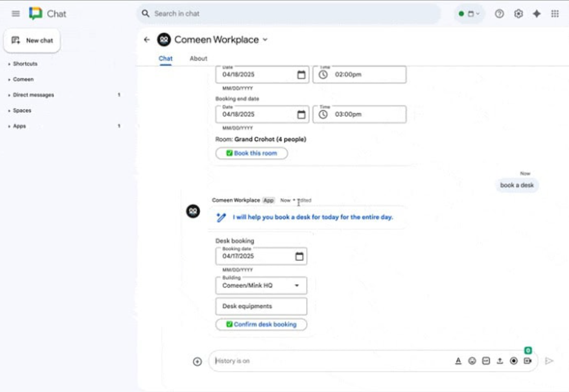Click the Gemini sparkle icon
Image resolution: width=569 pixels, height=392 pixels.
pos(537,14)
